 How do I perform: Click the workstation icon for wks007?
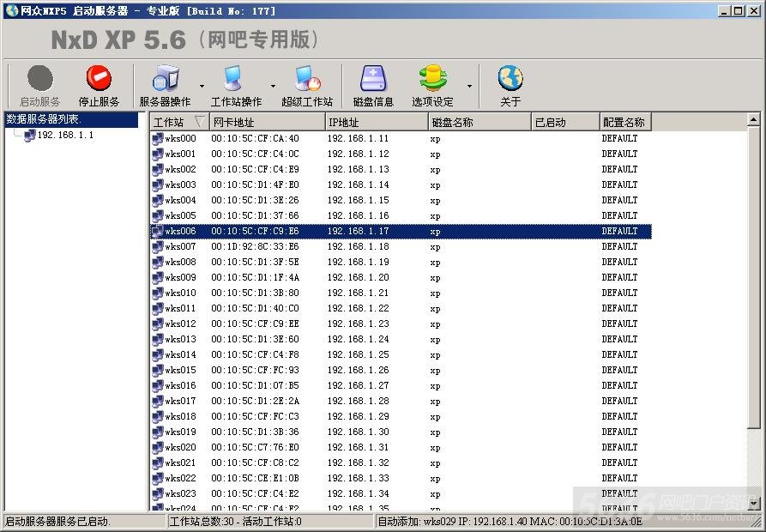[x=157, y=247]
